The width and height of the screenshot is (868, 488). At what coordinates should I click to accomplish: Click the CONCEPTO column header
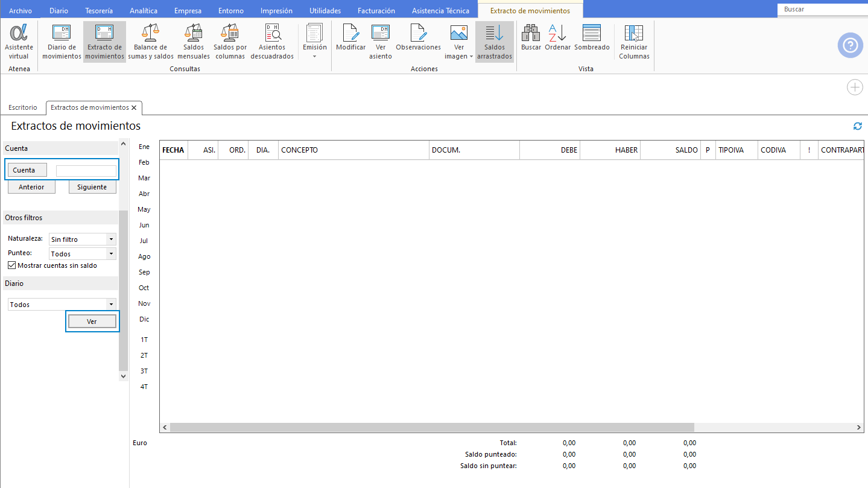click(353, 150)
